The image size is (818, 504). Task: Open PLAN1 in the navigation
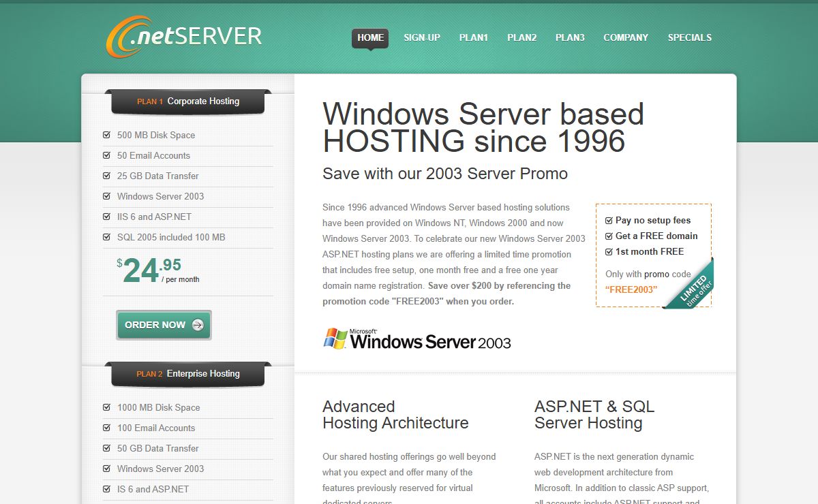tap(474, 37)
